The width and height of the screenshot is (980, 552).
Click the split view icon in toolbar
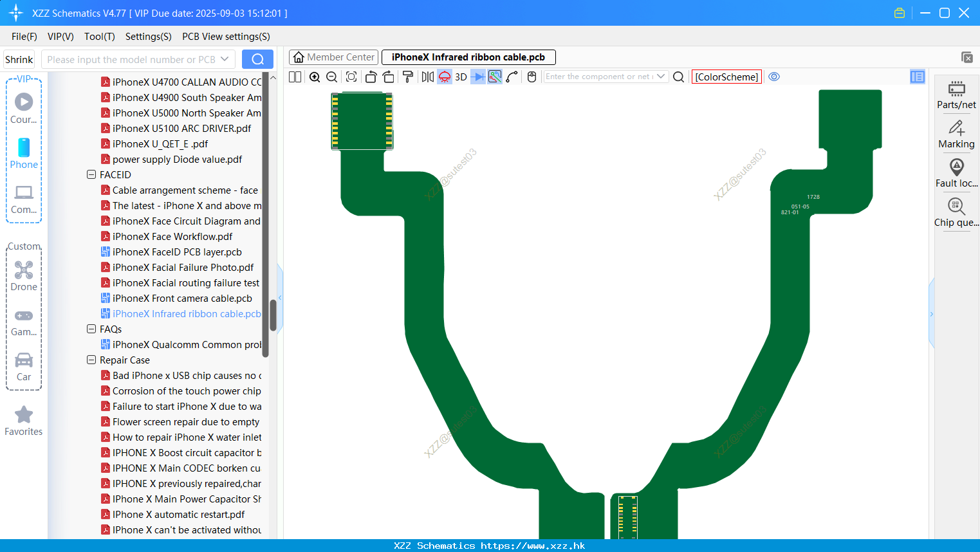click(x=295, y=77)
